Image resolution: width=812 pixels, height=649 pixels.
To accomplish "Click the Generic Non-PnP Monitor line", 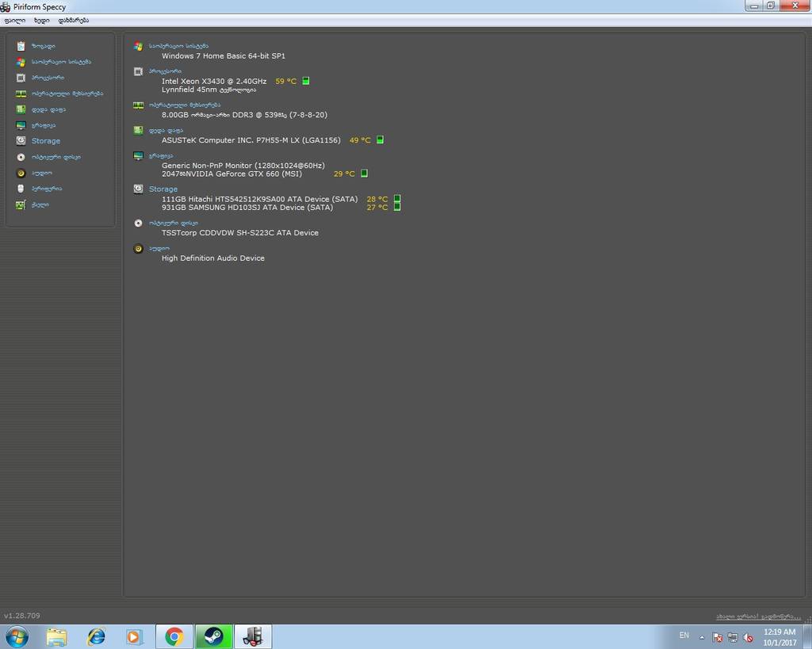I will point(243,166).
